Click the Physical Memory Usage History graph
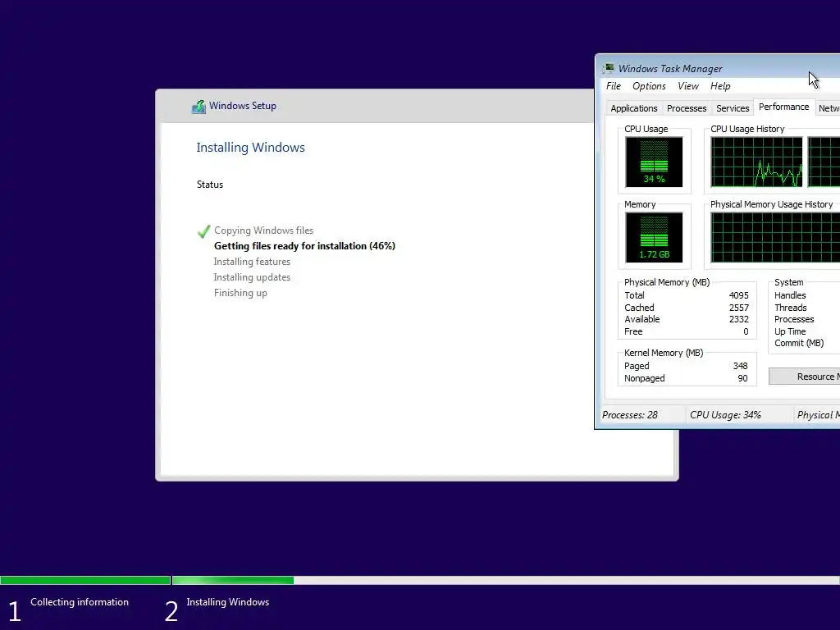This screenshot has height=630, width=840. click(775, 237)
